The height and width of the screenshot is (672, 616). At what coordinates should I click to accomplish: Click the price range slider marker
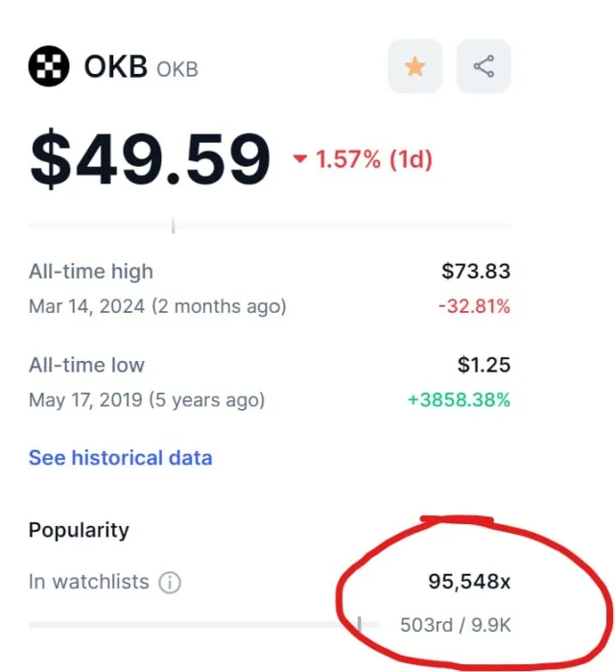pyautogui.click(x=173, y=226)
